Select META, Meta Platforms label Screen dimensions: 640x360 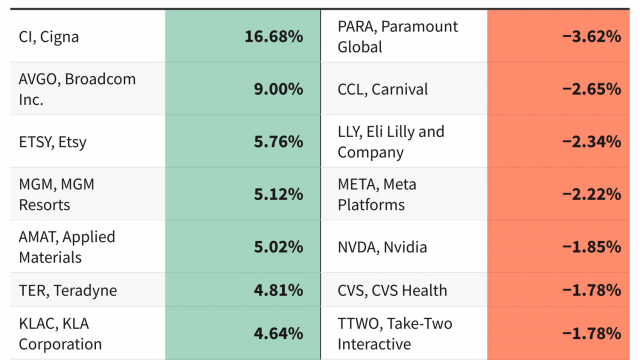377,194
